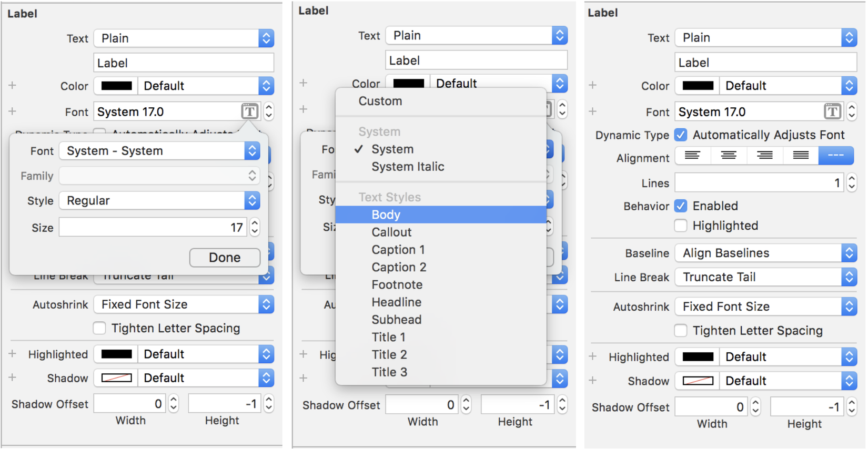Choose Callout from the Text Styles list
Viewport: 868px width, 449px height.
[391, 232]
